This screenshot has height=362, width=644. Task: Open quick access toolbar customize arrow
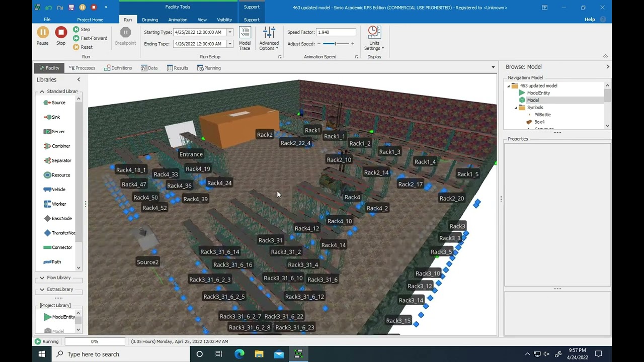[106, 8]
